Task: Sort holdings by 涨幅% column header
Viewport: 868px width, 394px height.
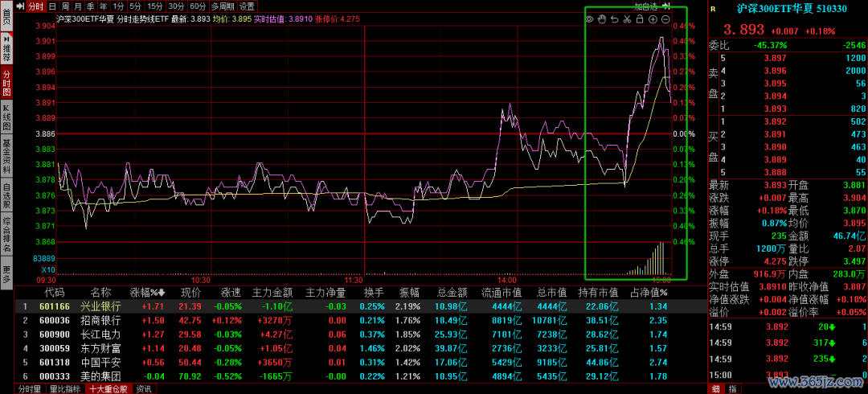Action: (148, 293)
